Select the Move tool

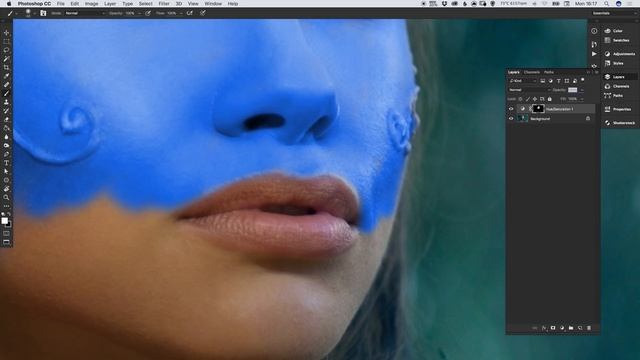(6, 33)
